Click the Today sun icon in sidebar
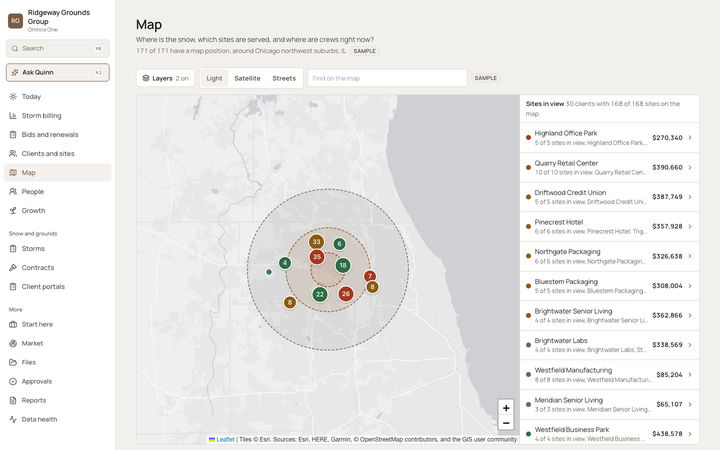 pos(13,96)
